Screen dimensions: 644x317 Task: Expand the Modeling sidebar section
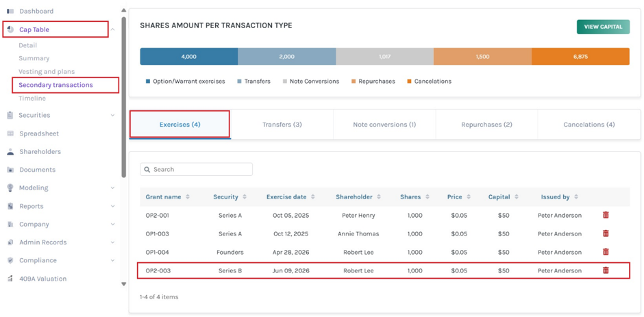click(x=112, y=188)
